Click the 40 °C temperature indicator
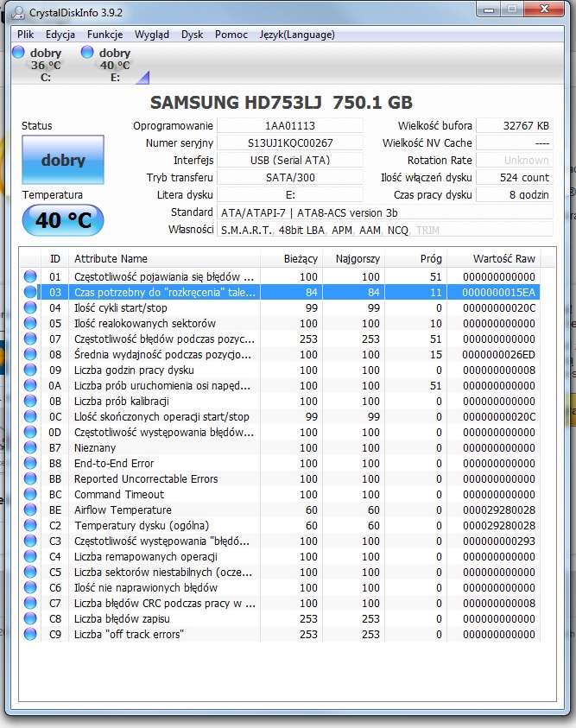 pyautogui.click(x=63, y=220)
